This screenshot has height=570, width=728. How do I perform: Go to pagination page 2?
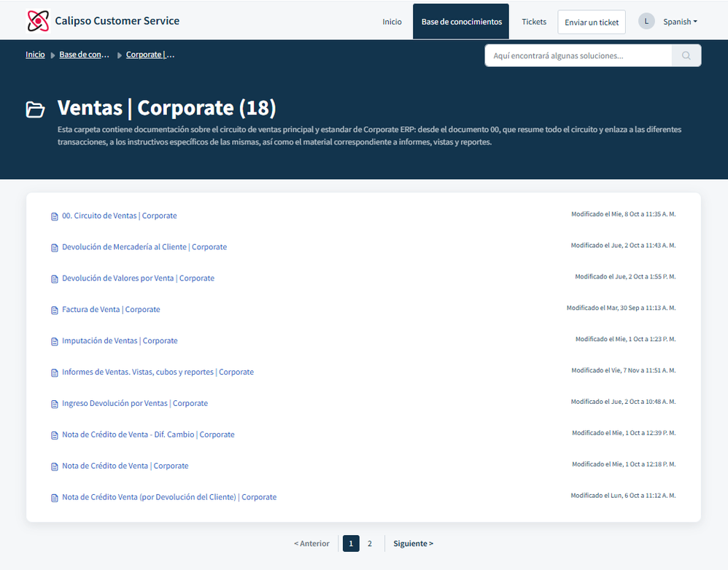coord(370,544)
